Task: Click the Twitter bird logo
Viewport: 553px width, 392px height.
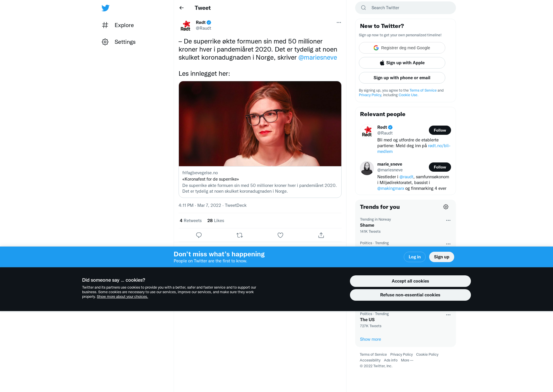Action: [x=105, y=8]
